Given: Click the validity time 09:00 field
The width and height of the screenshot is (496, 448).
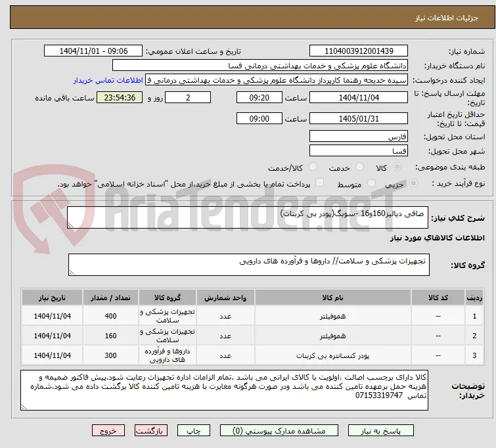Looking at the screenshot, I should pyautogui.click(x=259, y=119).
